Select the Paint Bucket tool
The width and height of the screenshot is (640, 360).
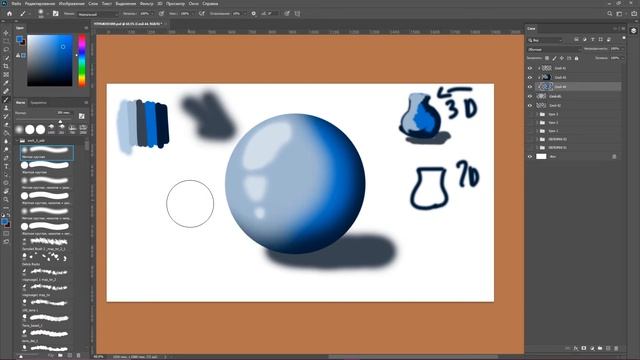(6, 133)
